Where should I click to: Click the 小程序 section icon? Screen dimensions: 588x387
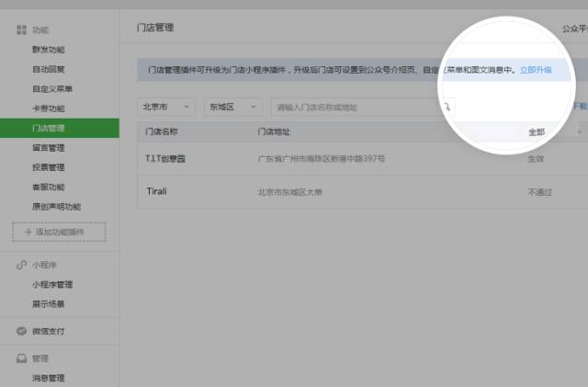click(21, 265)
